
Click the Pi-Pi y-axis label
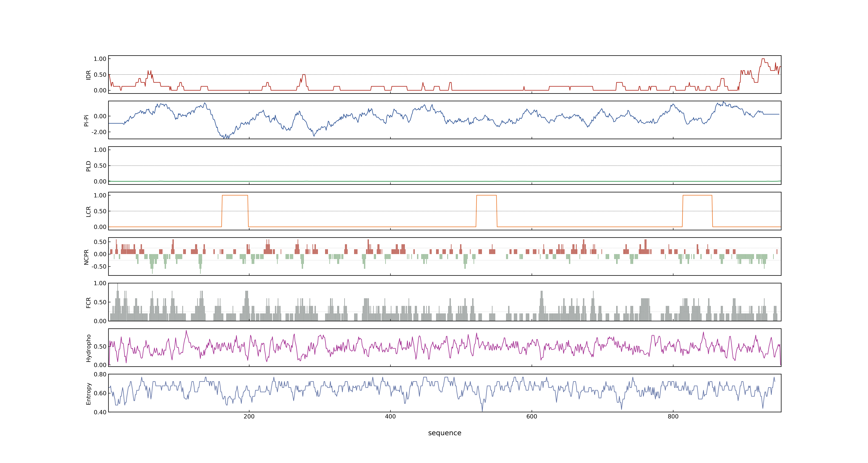[x=86, y=120]
